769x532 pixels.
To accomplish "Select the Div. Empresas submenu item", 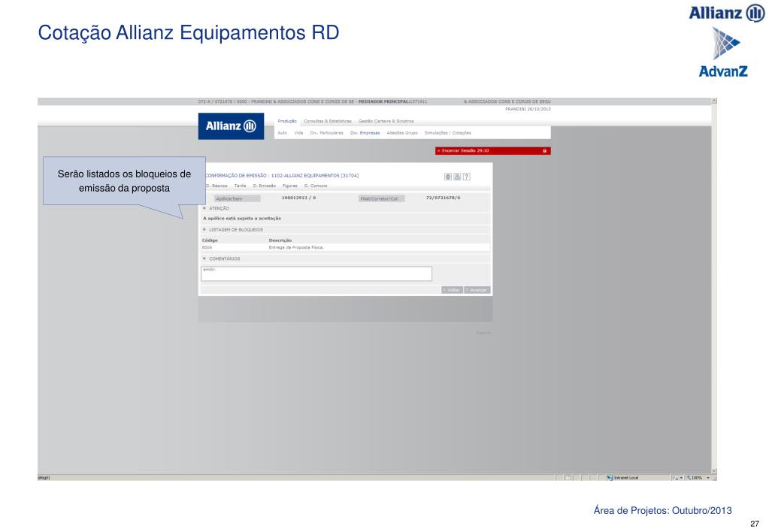I will click(x=365, y=133).
